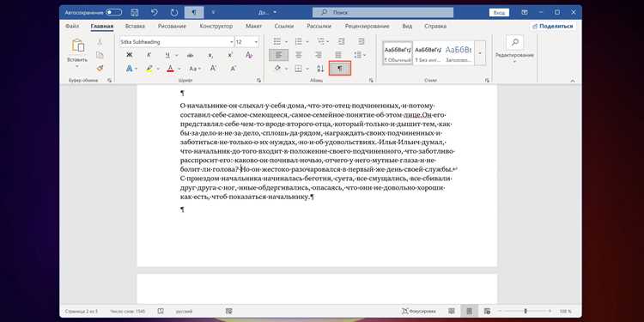Viewport: 644px width, 322px height.
Task: Click Increase indent icon
Action: 361,41
